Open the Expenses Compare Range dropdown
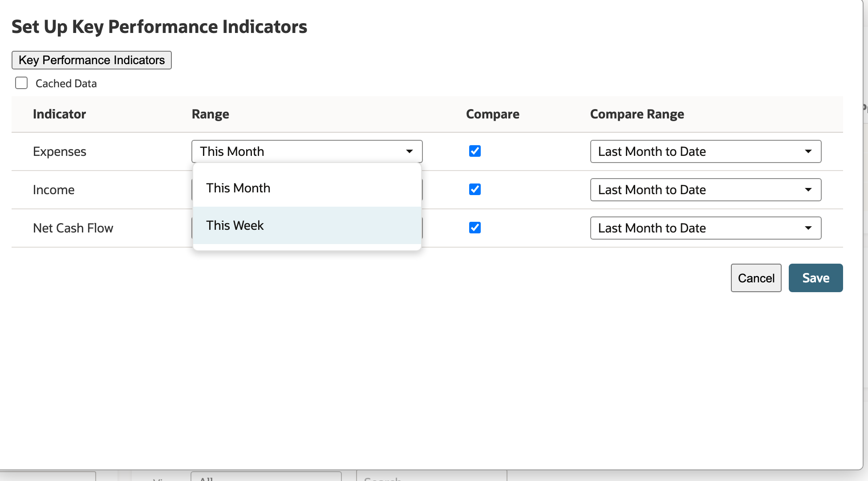868x481 pixels. point(706,151)
